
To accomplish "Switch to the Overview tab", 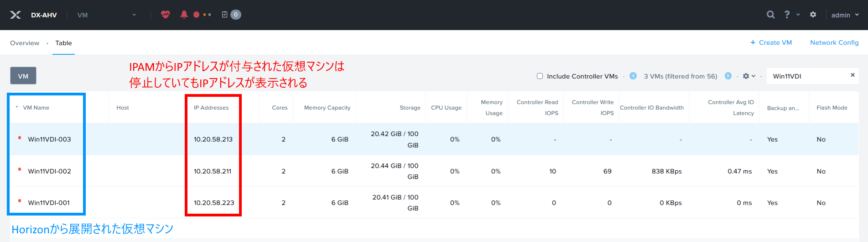I will click(x=25, y=43).
